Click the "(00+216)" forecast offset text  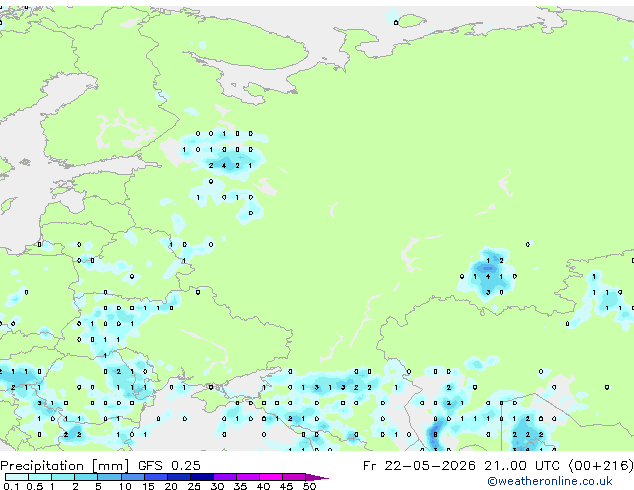click(601, 466)
